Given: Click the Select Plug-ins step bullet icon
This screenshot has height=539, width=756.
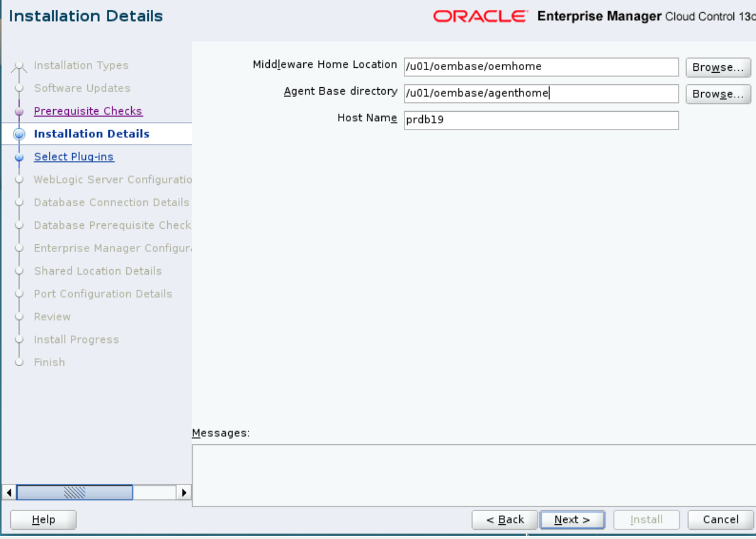Looking at the screenshot, I should (20, 157).
